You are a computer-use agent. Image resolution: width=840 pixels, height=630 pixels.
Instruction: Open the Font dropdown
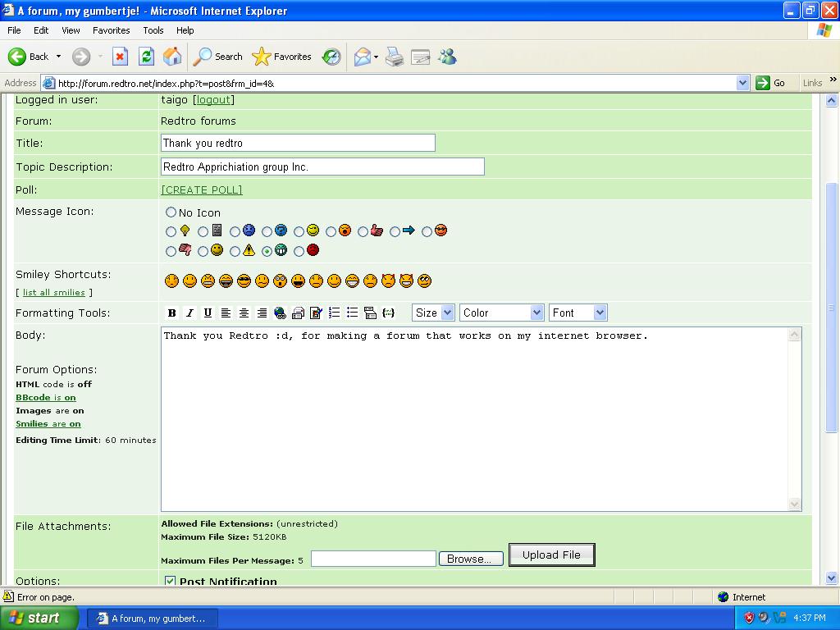pos(577,313)
